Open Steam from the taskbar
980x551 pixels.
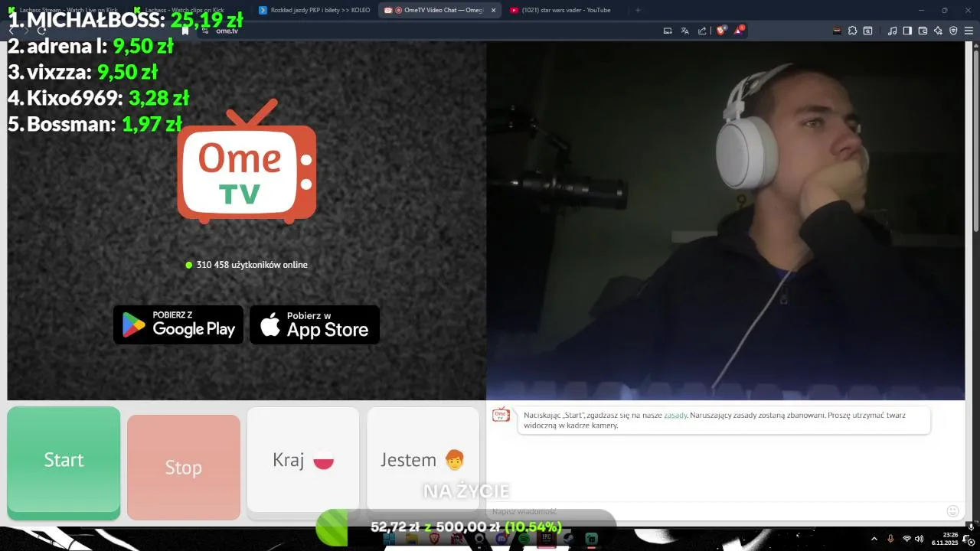569,539
